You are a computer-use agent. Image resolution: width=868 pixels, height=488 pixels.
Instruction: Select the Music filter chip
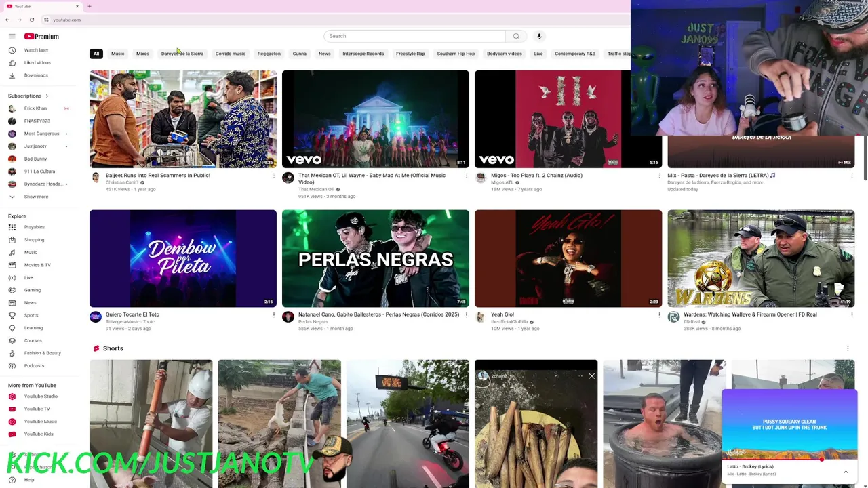[x=117, y=54]
